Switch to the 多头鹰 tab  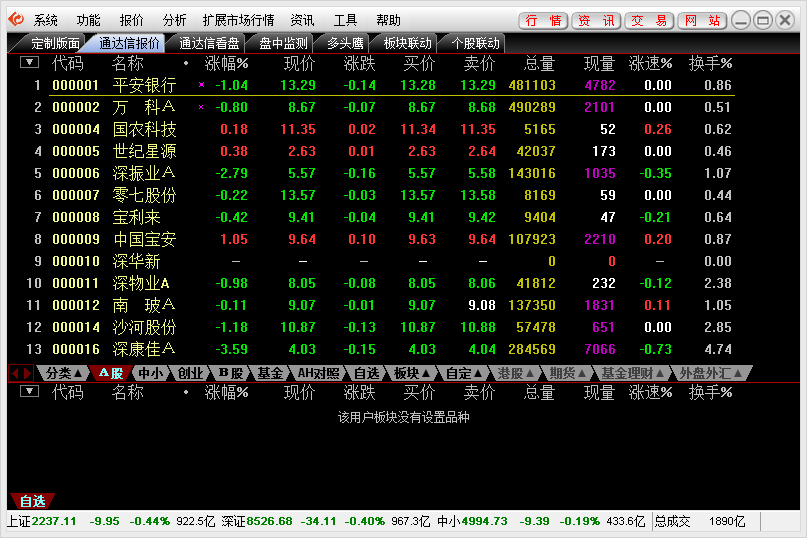tap(345, 43)
